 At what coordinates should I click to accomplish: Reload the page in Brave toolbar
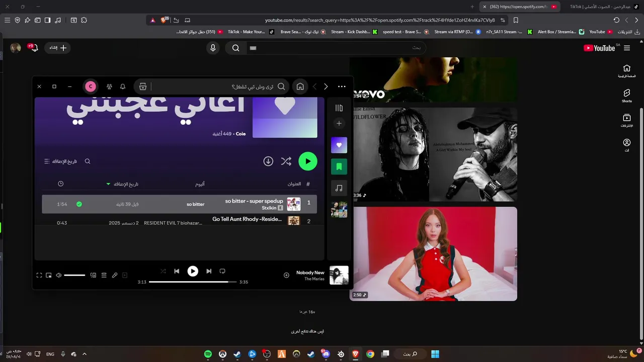[616, 20]
